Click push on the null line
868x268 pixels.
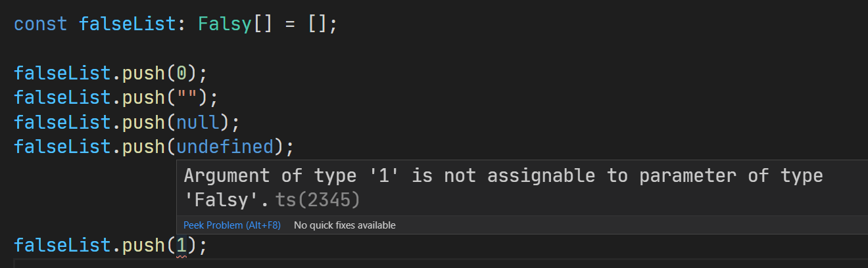click(143, 122)
